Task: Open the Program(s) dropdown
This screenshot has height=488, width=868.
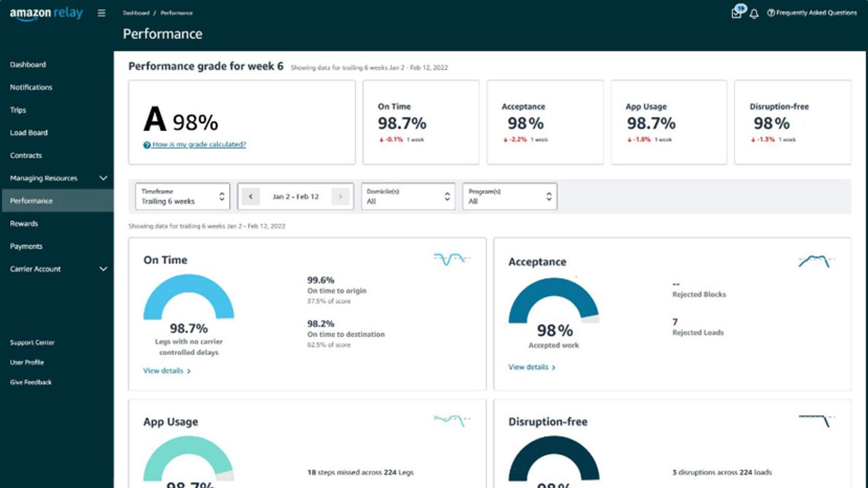Action: click(509, 196)
